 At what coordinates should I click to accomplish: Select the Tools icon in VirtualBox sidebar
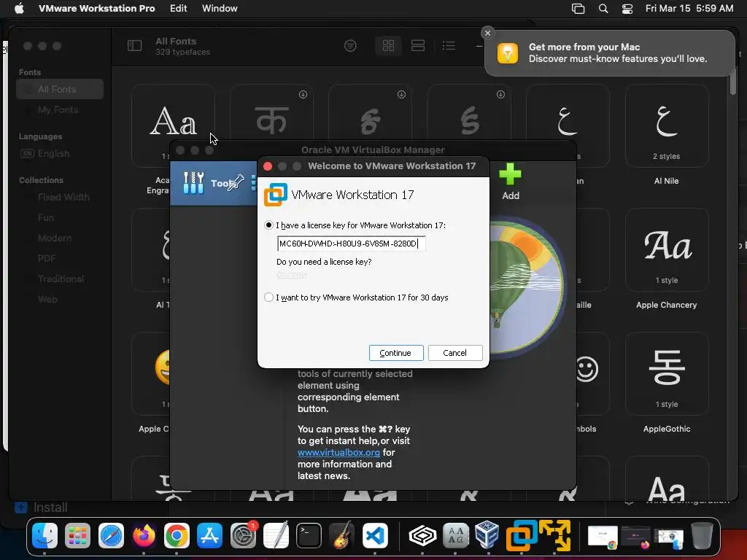tap(193, 183)
